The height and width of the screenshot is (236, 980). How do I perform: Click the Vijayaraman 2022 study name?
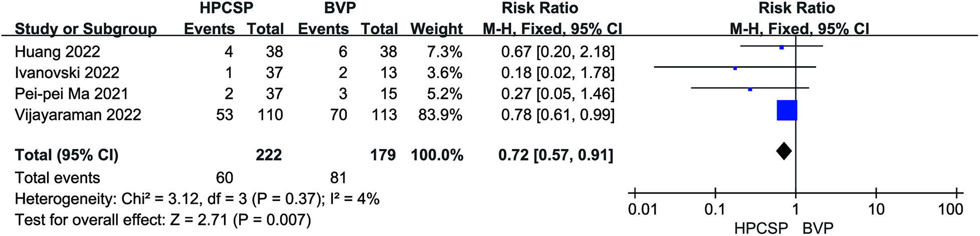pos(78,115)
